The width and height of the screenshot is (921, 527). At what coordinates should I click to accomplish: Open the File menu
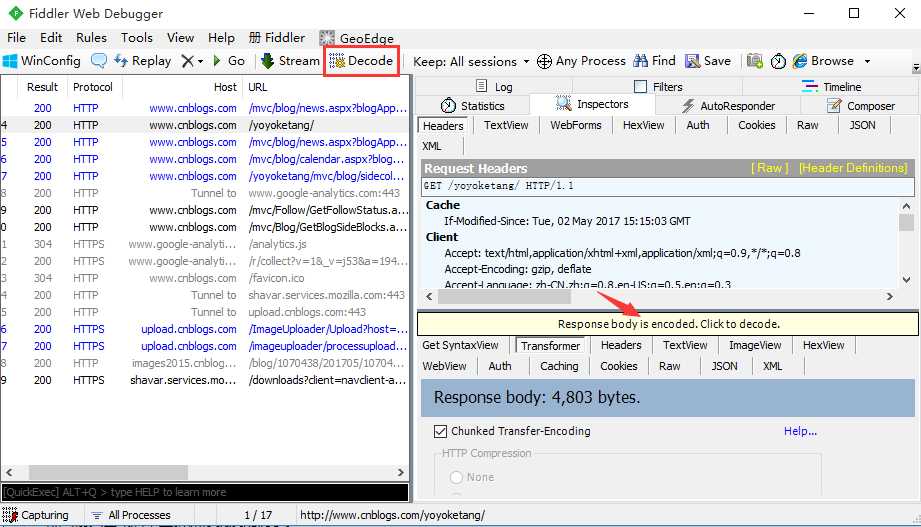coord(16,38)
